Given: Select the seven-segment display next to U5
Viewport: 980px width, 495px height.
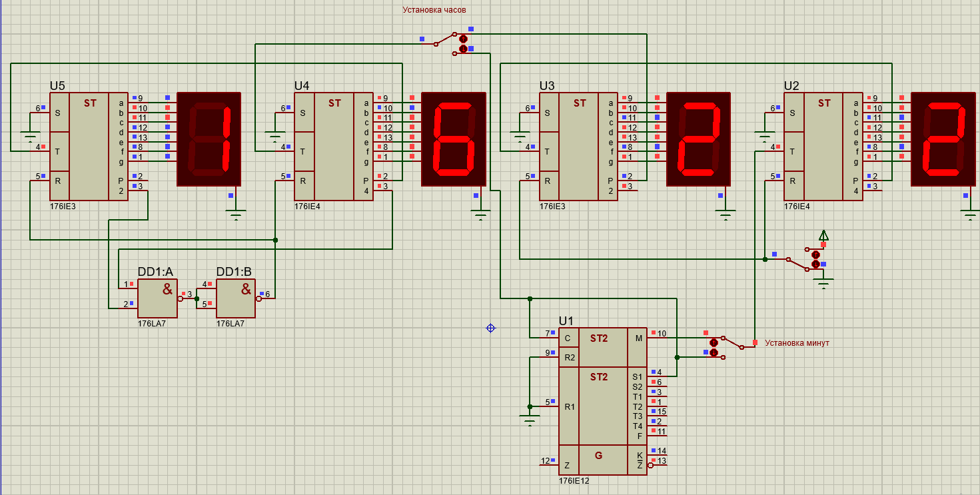Looking at the screenshot, I should tap(209, 139).
